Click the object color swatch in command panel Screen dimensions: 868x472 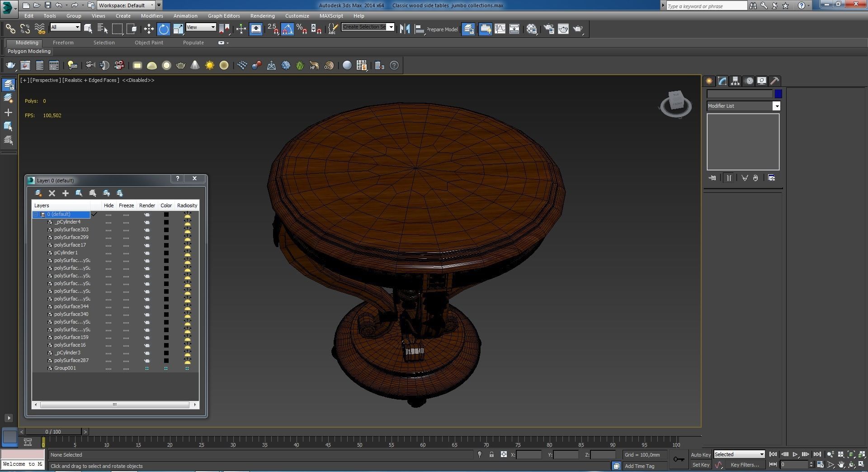(x=778, y=94)
